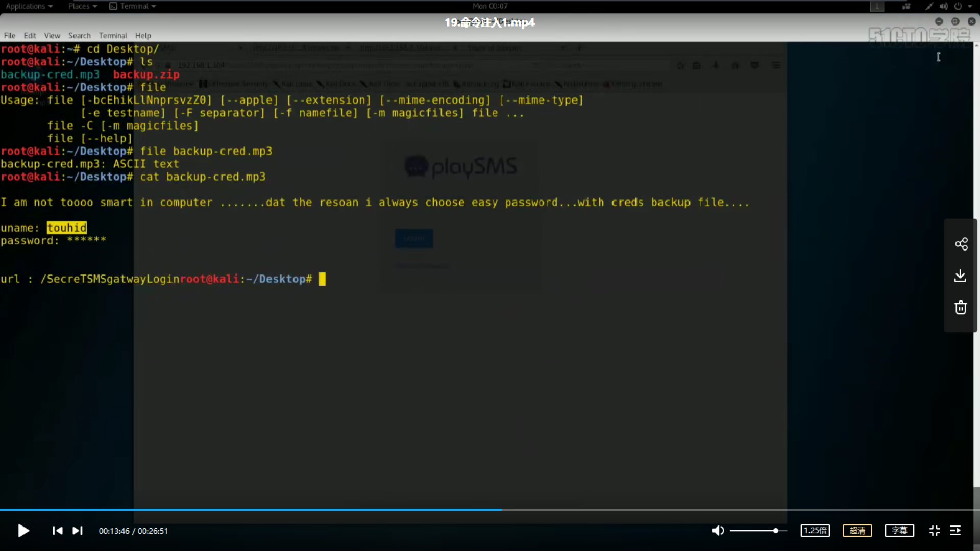The width and height of the screenshot is (980, 551).
Task: Click the trash delete icon on side panel
Action: [x=961, y=308]
